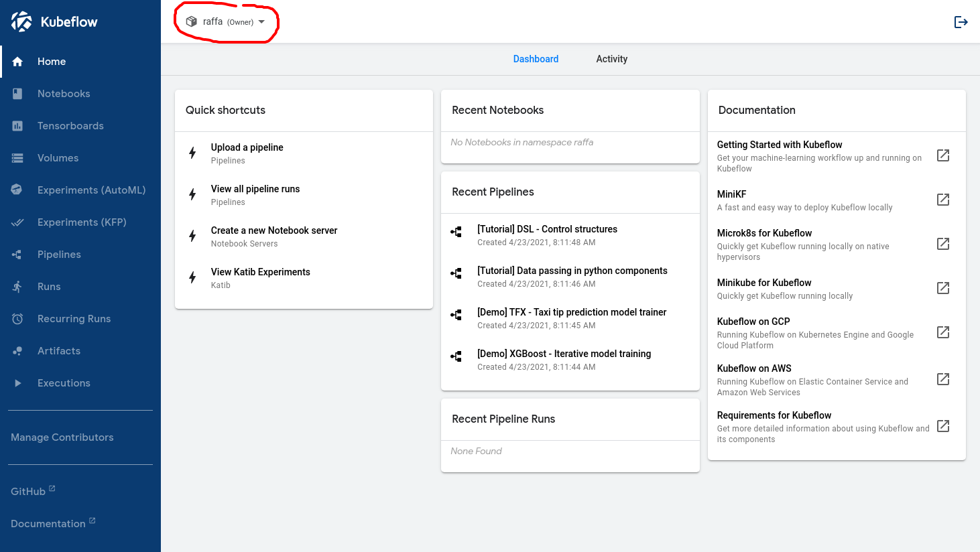Screen dimensions: 980x552
Task: Click the Experiments (AutoML) icon
Action: 17,190
